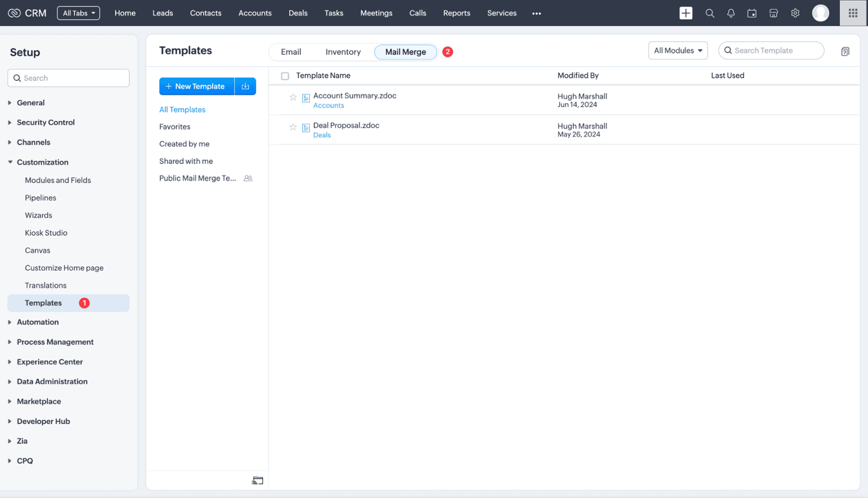Viewport: 868px width, 498px height.
Task: Show templates Shared with me
Action: pos(186,161)
